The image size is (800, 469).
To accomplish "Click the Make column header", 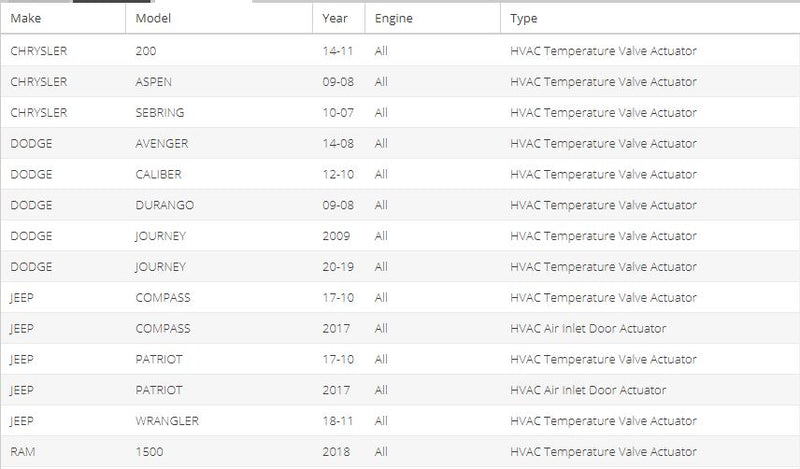I will [x=63, y=18].
